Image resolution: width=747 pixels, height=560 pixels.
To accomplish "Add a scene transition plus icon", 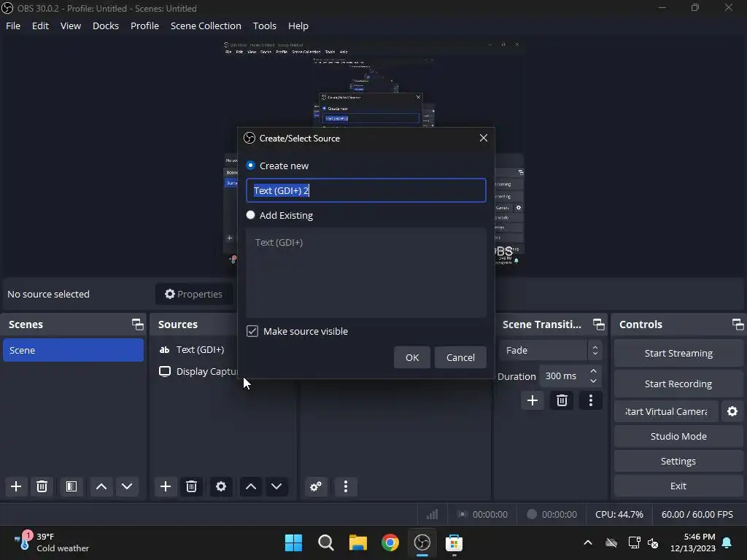I will click(533, 400).
